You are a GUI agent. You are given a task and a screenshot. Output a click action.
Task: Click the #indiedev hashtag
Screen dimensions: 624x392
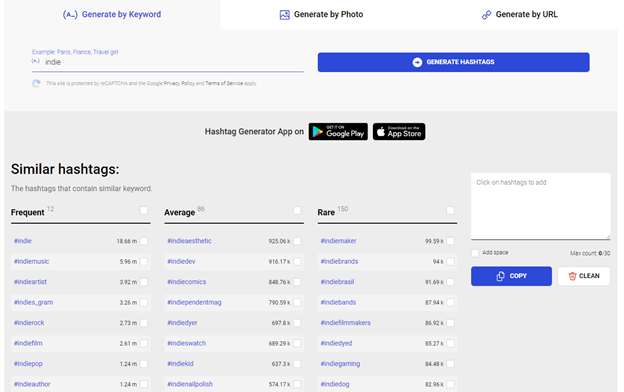click(x=181, y=261)
